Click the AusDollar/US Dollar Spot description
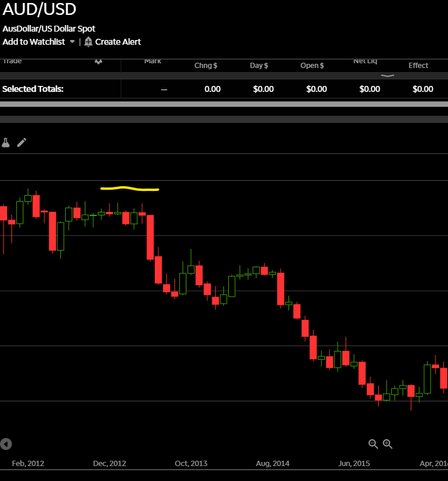 click(49, 29)
